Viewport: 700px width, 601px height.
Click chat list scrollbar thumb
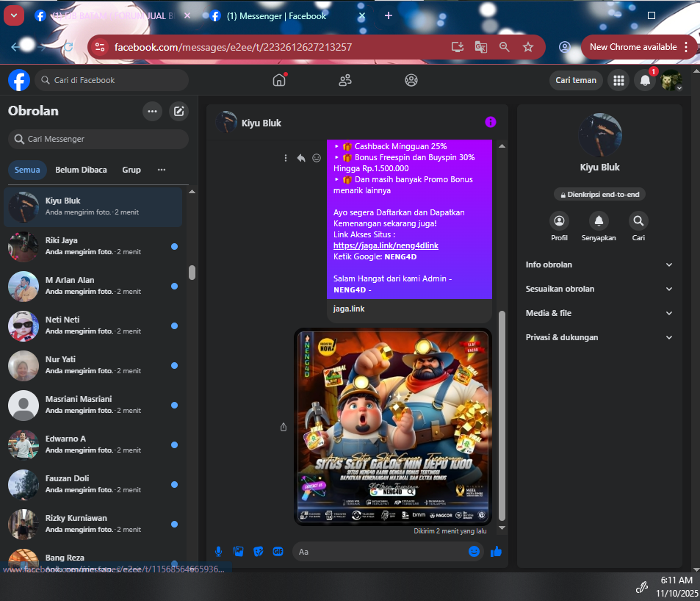tap(192, 273)
